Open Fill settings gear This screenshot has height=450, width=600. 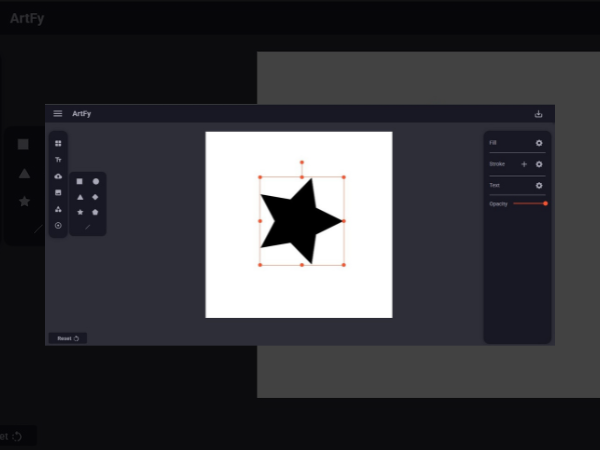pos(539,143)
